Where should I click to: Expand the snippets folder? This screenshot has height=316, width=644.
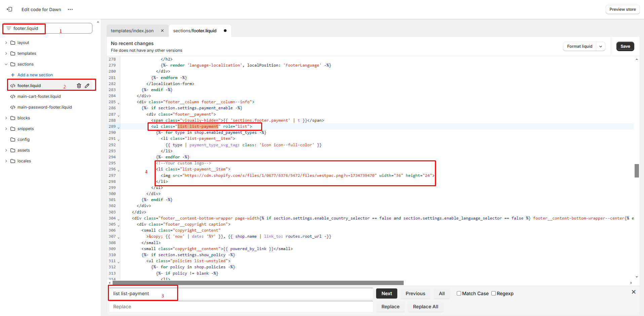click(x=6, y=129)
